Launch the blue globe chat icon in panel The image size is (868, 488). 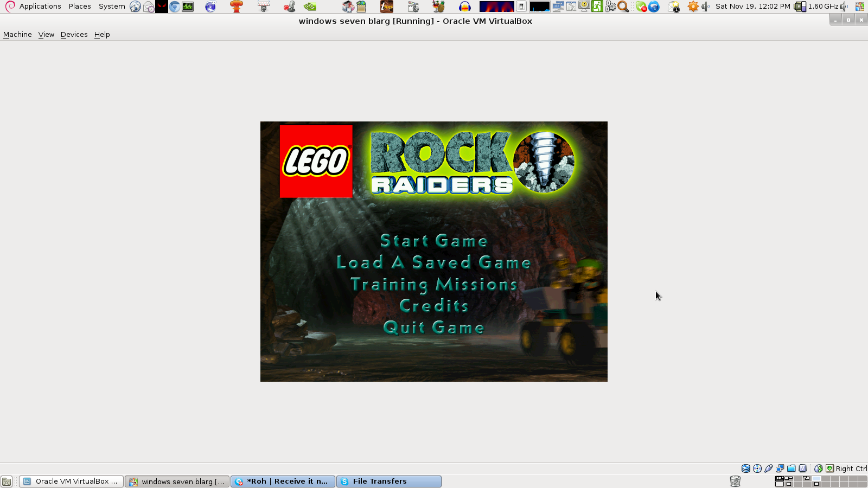coord(210,7)
